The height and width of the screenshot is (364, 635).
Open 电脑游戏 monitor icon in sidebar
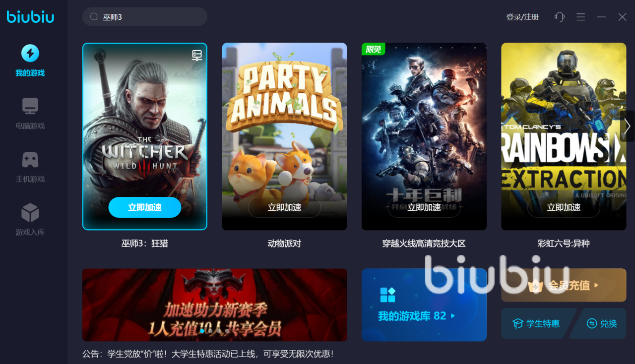coord(30,106)
